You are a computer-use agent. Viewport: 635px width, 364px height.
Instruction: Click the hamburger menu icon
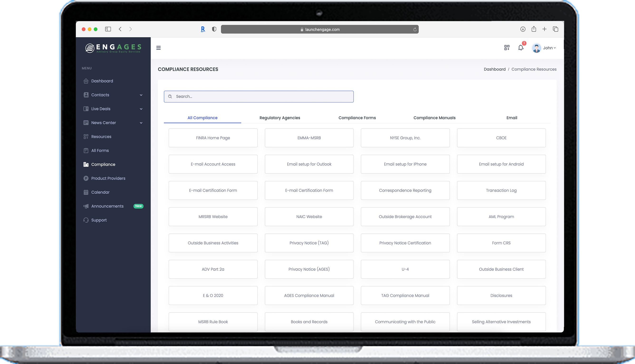pyautogui.click(x=159, y=48)
